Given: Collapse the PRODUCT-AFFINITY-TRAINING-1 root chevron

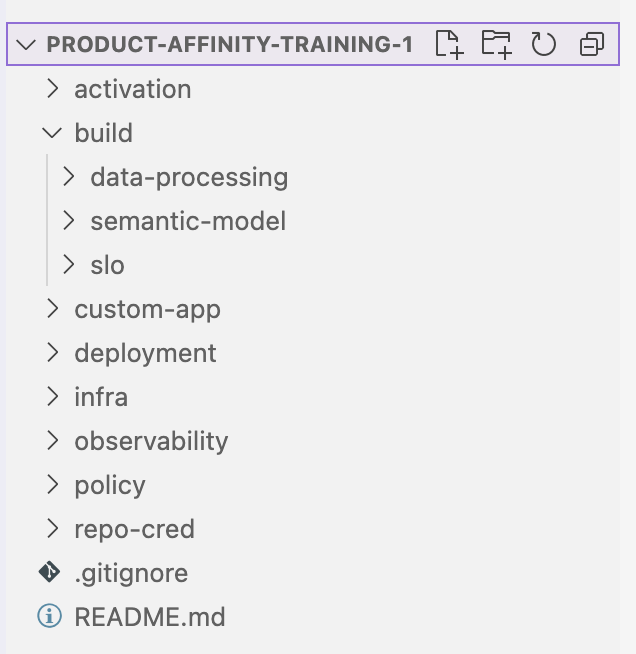Looking at the screenshot, I should coord(26,44).
